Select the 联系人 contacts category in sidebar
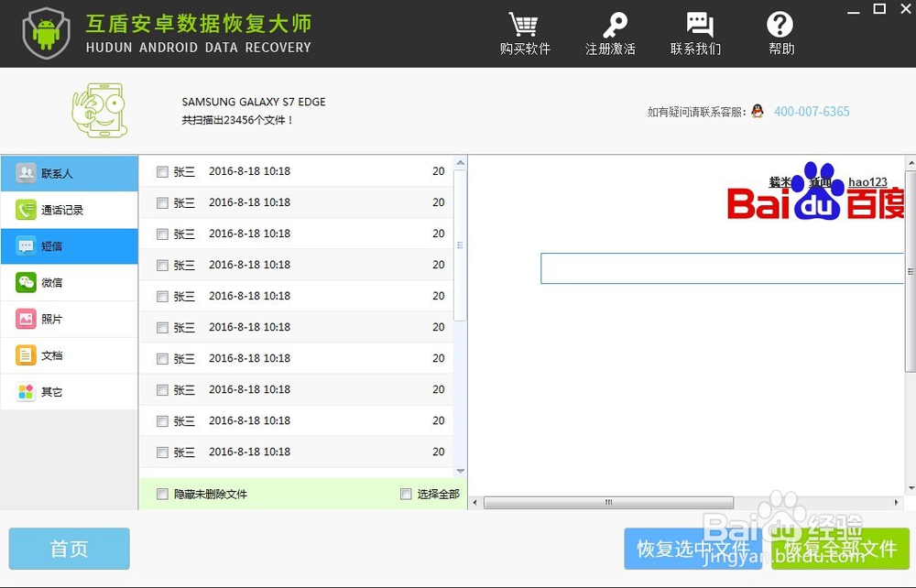Screen dimensions: 916x588 point(69,173)
